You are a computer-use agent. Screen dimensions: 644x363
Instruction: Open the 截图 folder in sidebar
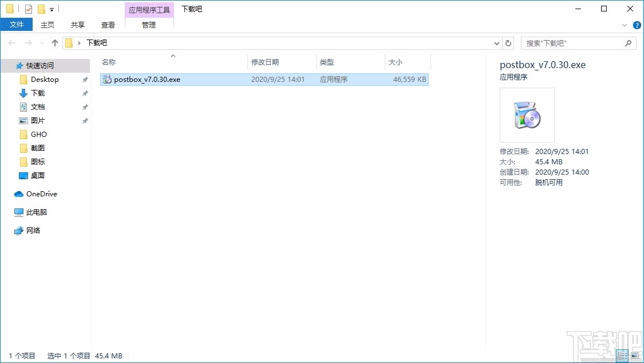pyautogui.click(x=37, y=148)
